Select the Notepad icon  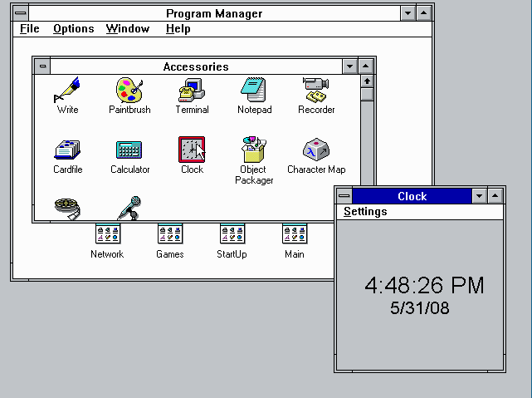(x=254, y=90)
